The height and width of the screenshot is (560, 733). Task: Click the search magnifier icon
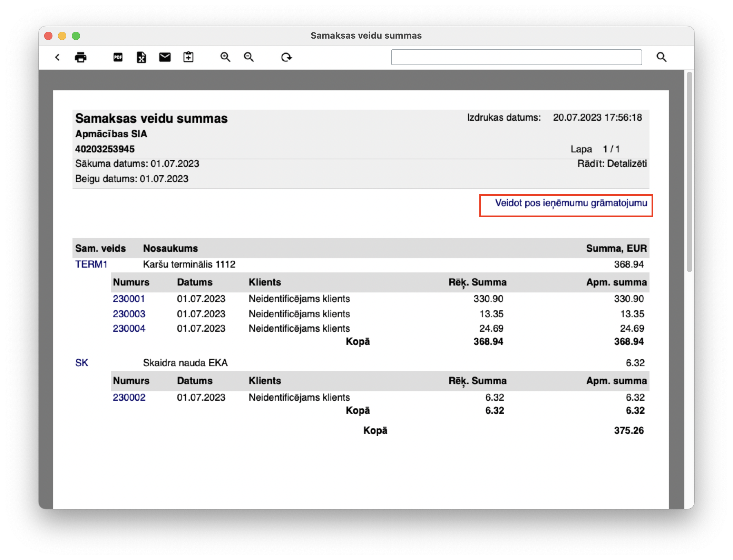click(x=661, y=57)
